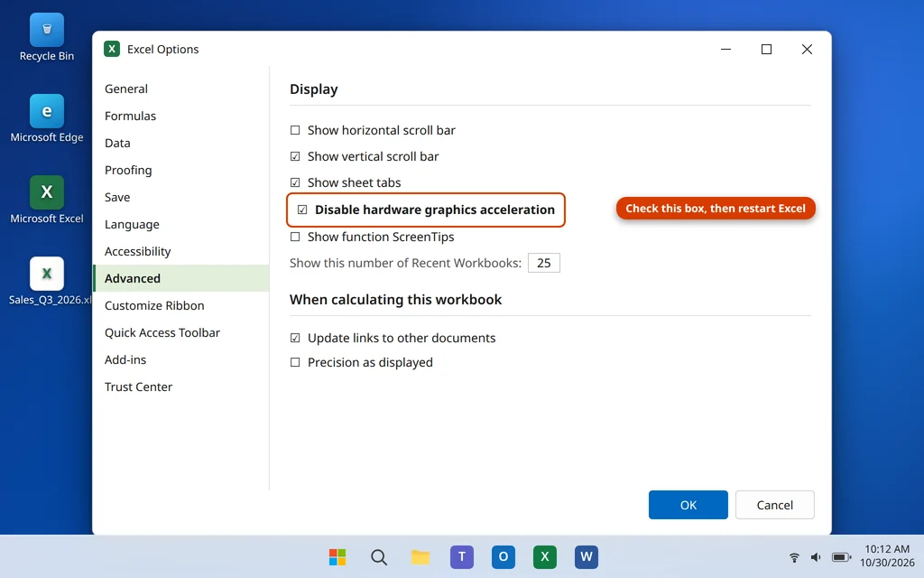Open the battery status tray icon
924x578 pixels.
tap(841, 557)
